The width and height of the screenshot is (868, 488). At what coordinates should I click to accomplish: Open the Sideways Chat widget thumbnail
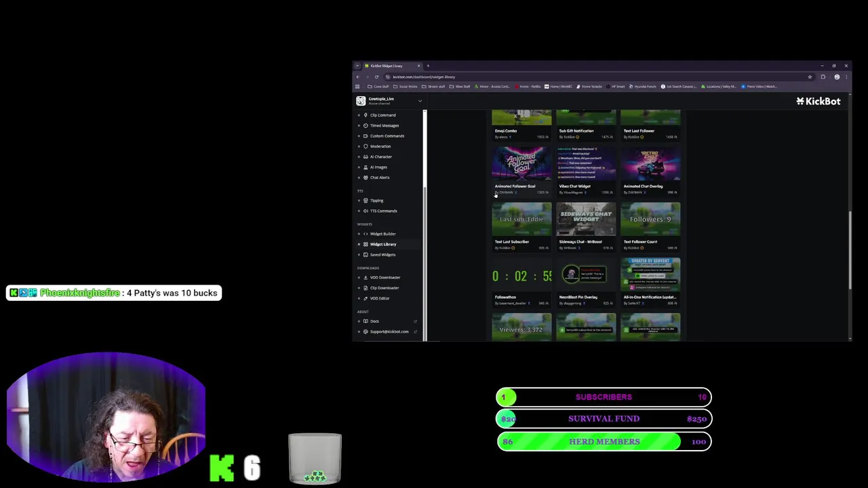point(586,220)
